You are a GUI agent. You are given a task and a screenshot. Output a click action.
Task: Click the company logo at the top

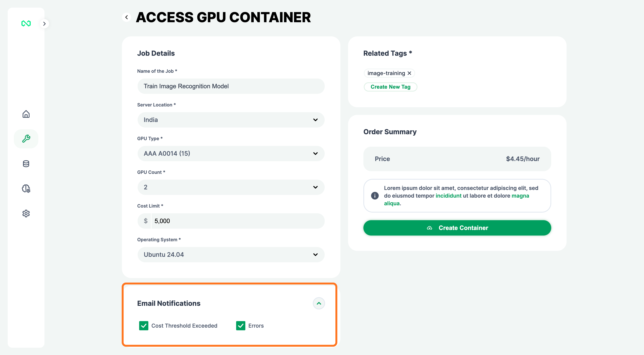click(26, 24)
